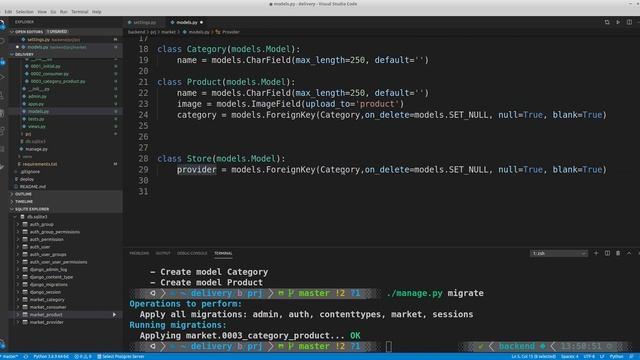Switch to the settings.py editor tab
This screenshot has width=640, height=360.
click(144, 22)
